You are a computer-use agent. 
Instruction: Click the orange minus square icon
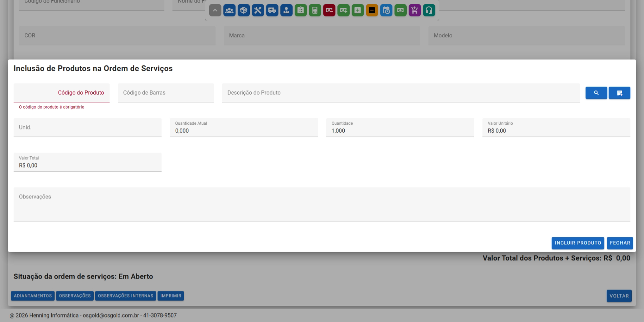(x=372, y=10)
